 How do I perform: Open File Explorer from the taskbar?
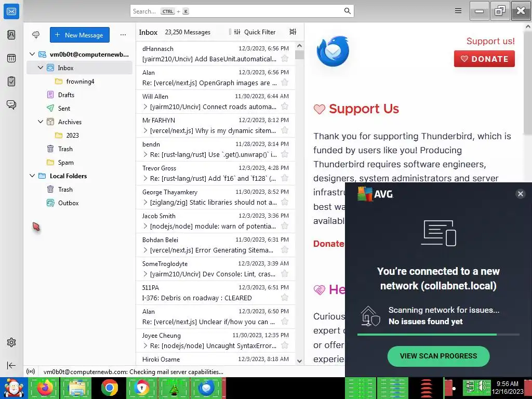coord(77,388)
